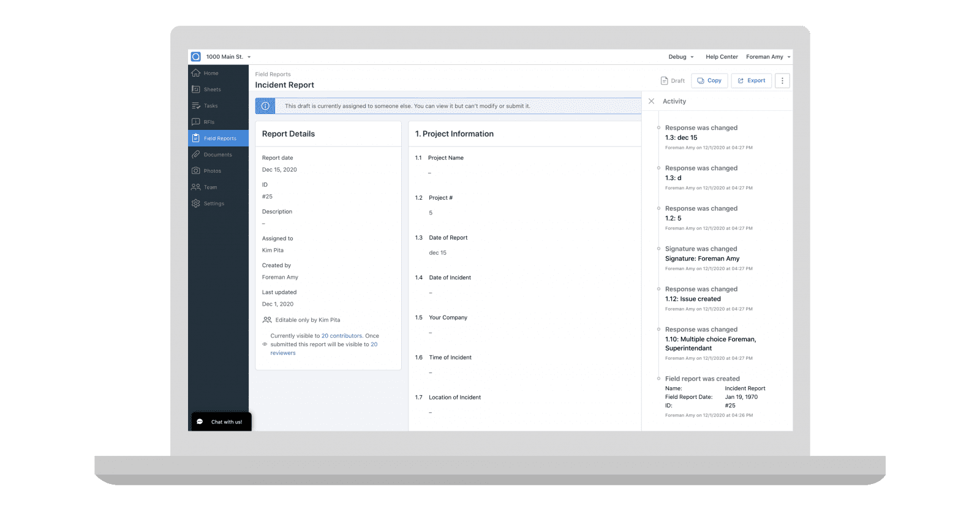Image resolution: width=980 pixels, height=511 pixels.
Task: Open the 20 contributors link
Action: [342, 336]
